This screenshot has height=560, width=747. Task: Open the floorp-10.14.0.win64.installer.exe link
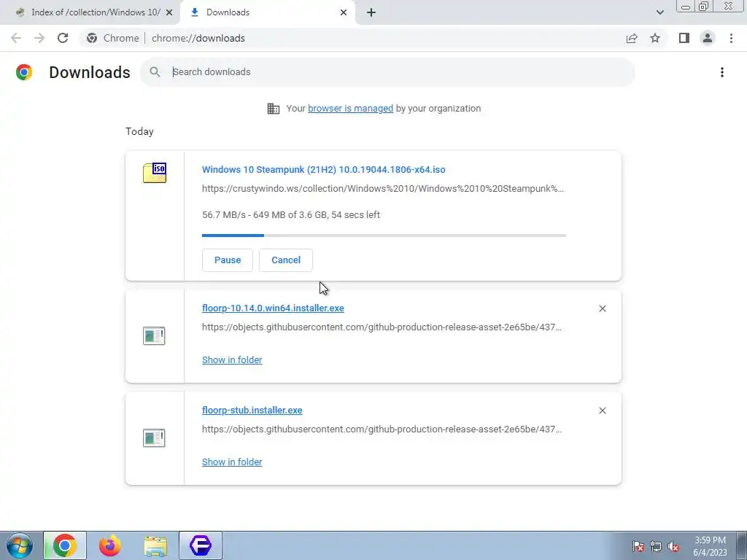[273, 308]
